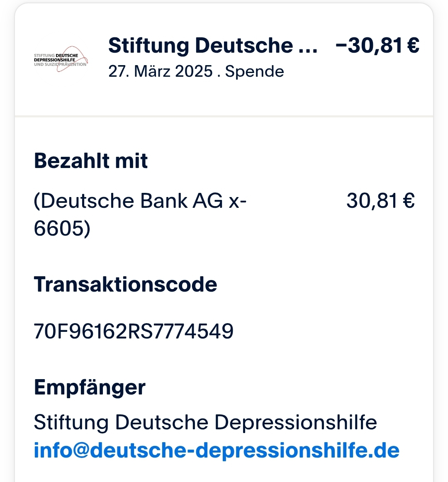The height and width of the screenshot is (482, 448).
Task: Click the Transaktionscode heading
Action: (125, 285)
